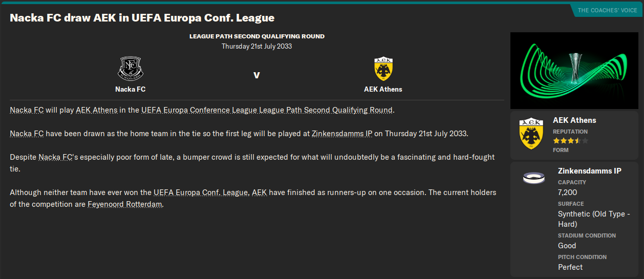Click Nacka FC link starting the first sentence

pyautogui.click(x=27, y=110)
